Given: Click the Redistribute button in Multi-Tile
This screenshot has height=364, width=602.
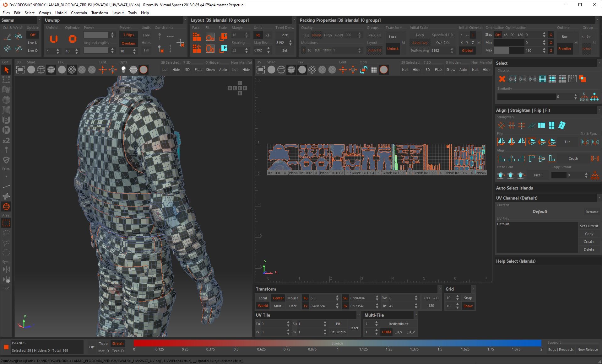Looking at the screenshot, I should [x=399, y=324].
